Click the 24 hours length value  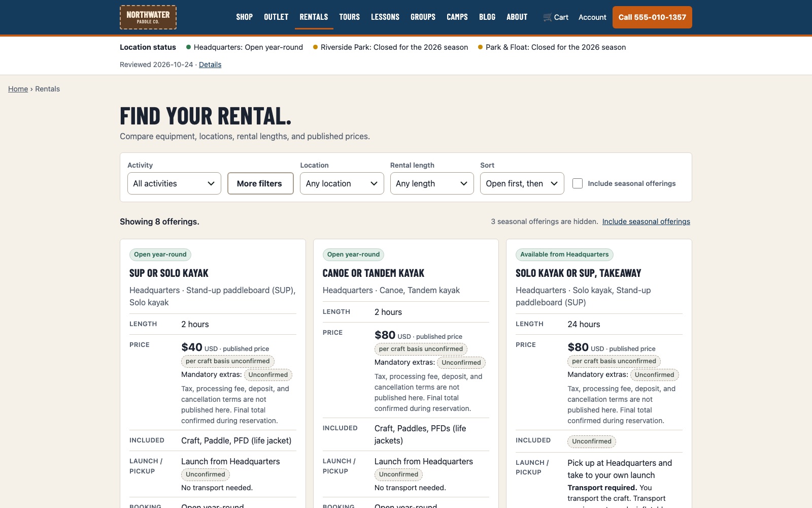pos(584,324)
